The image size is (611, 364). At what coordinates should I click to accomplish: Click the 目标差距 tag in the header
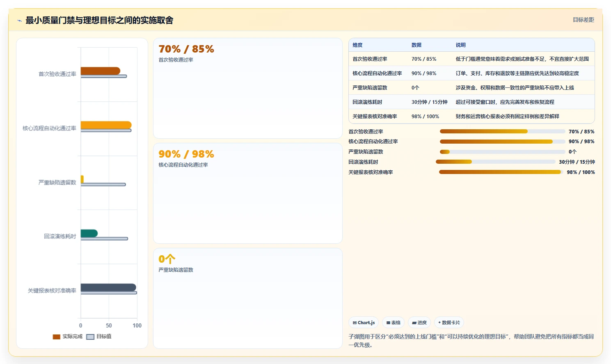pos(583,20)
